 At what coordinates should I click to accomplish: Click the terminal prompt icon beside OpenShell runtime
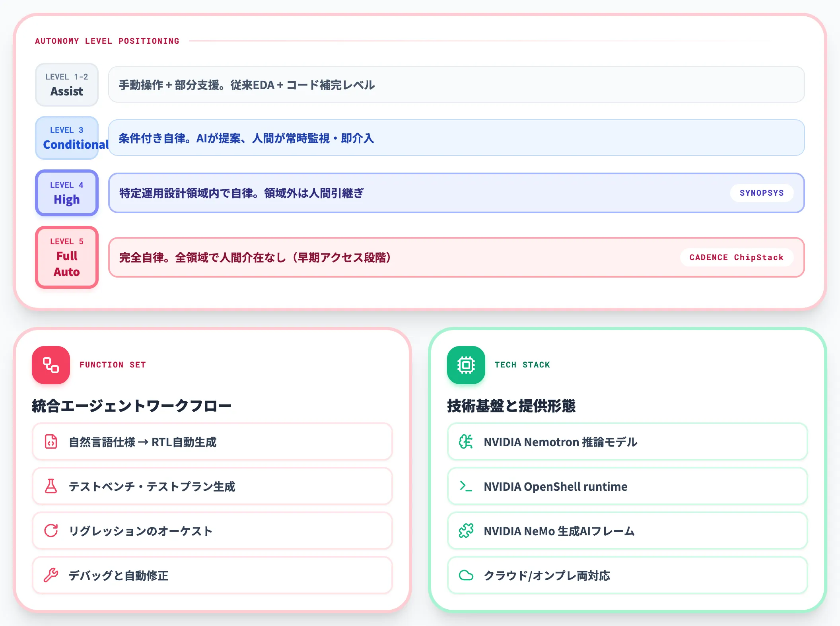[x=466, y=486]
